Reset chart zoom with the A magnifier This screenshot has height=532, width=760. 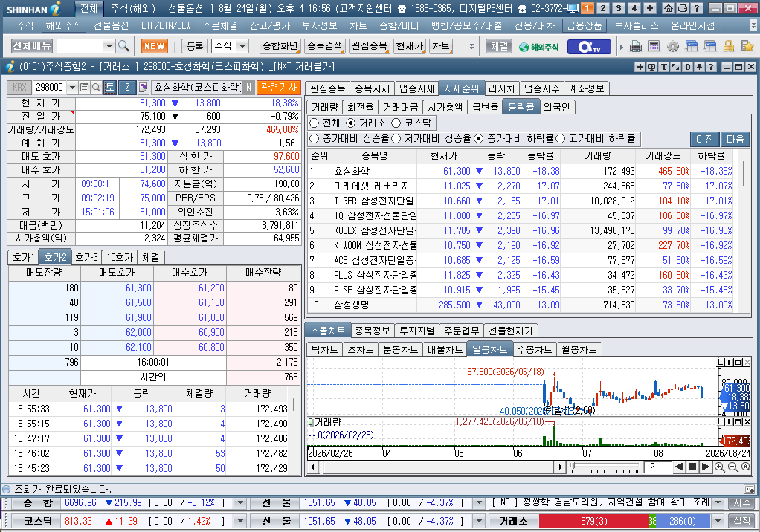pyautogui.click(x=746, y=467)
